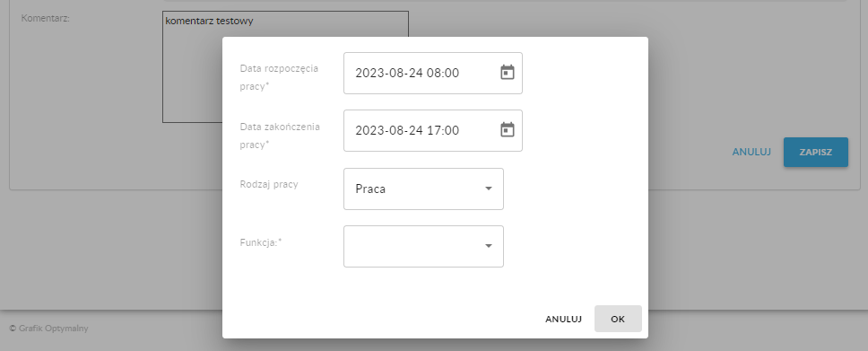This screenshot has height=351, width=868.
Task: Click the arrow icon of Rodzaj pracy
Action: 488,189
